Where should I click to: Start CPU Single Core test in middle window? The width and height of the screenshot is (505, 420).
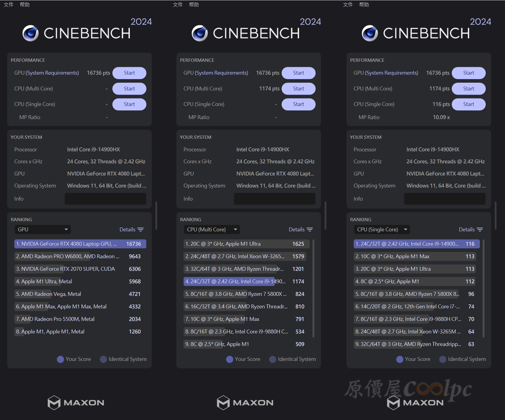click(x=298, y=104)
